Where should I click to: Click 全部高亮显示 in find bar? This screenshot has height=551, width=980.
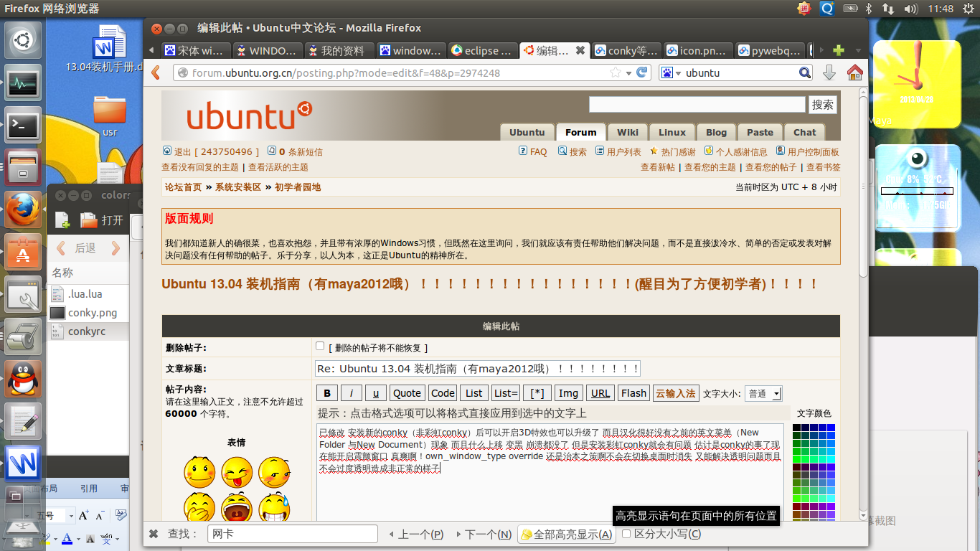(x=567, y=534)
